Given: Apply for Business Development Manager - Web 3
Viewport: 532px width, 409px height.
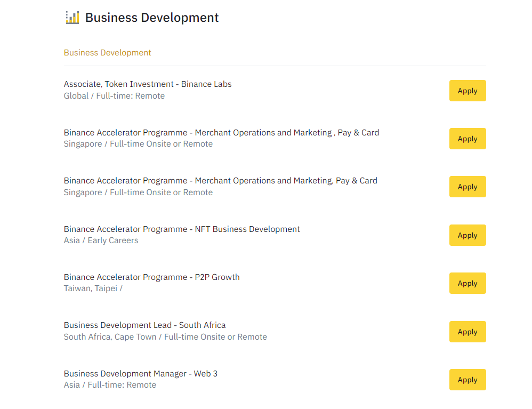Looking at the screenshot, I should coord(467,380).
